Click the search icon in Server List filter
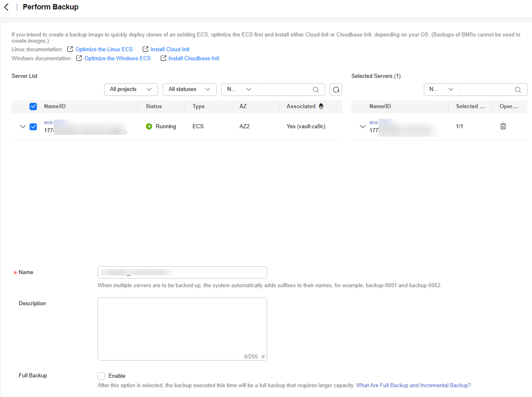Viewport: 532px width, 397px height. click(316, 90)
